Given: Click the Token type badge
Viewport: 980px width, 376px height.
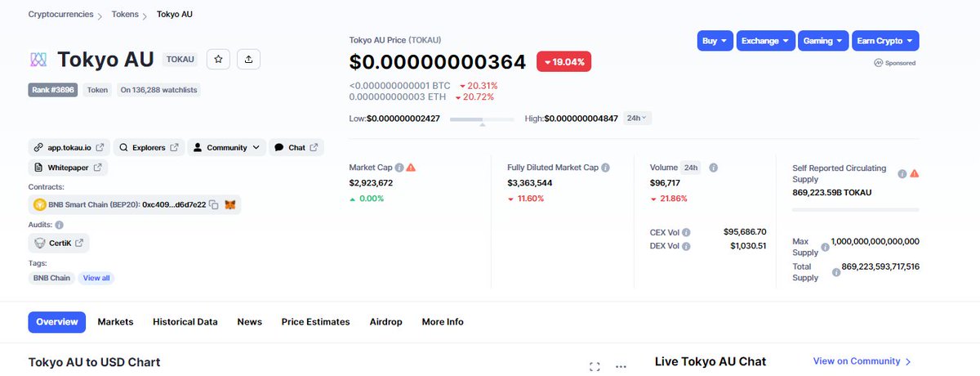Looking at the screenshot, I should pyautogui.click(x=97, y=90).
